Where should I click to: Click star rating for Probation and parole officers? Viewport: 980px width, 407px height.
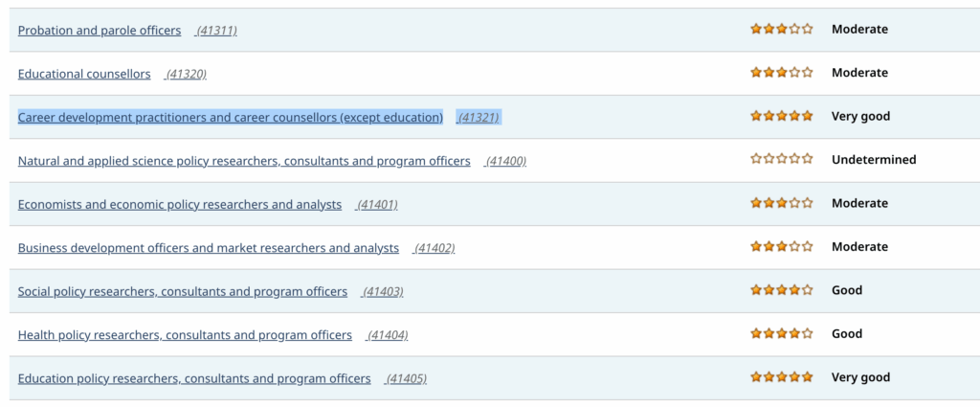[782, 29]
